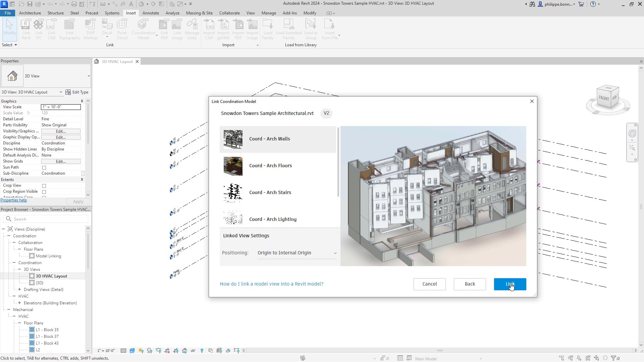This screenshot has width=644, height=362.
Task: Click Edit Type in Properties
Action: [77, 92]
